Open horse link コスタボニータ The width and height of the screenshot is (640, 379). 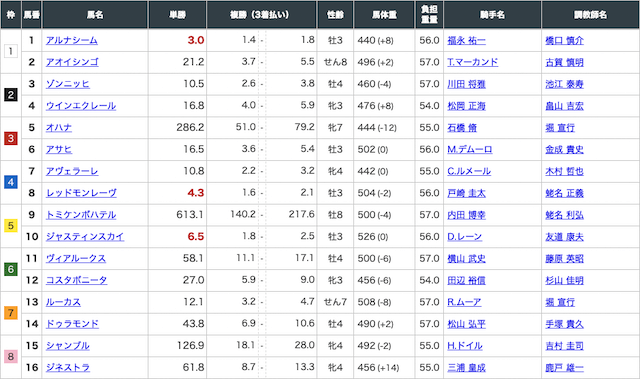pos(77,280)
